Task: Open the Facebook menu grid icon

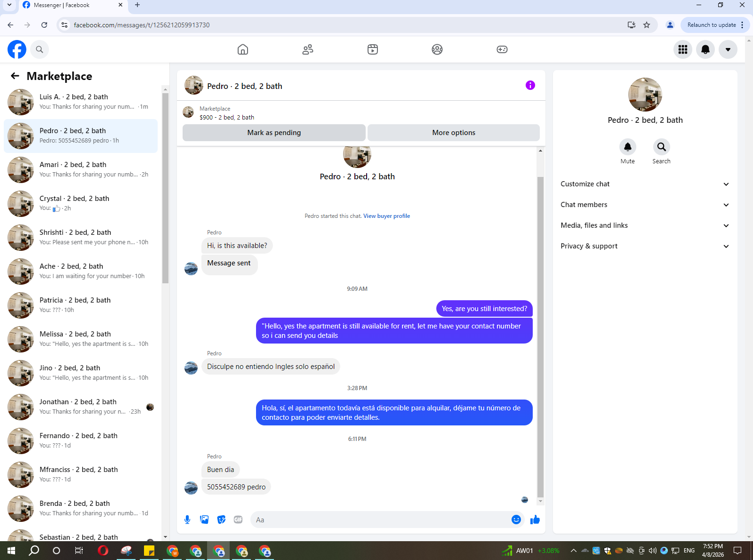Action: tap(683, 49)
